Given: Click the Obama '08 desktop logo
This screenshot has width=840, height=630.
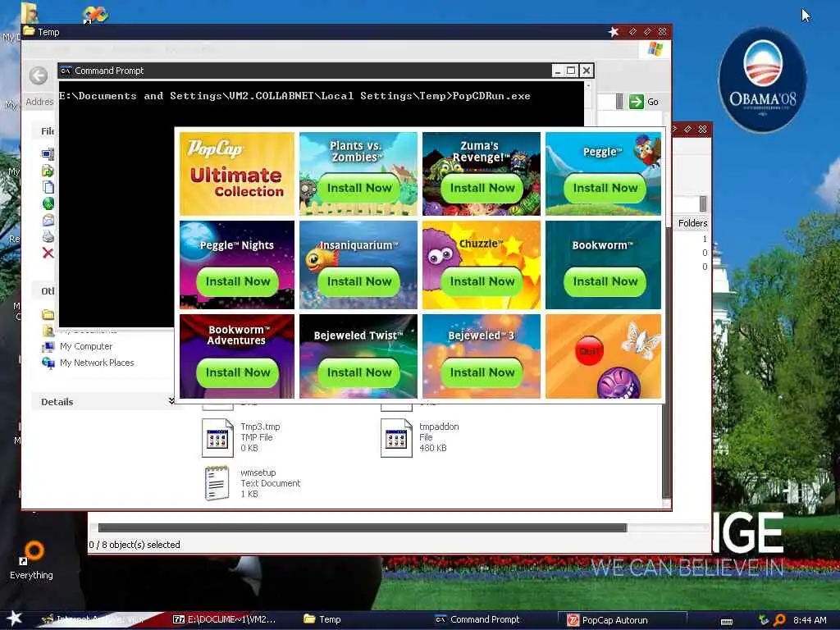Looking at the screenshot, I should (x=762, y=80).
